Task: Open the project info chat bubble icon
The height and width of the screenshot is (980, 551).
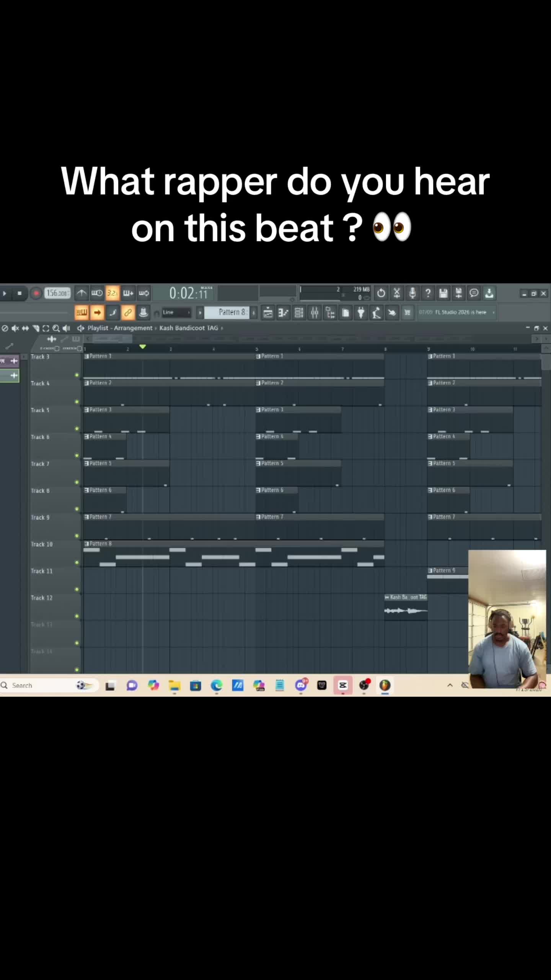Action: coord(474,293)
